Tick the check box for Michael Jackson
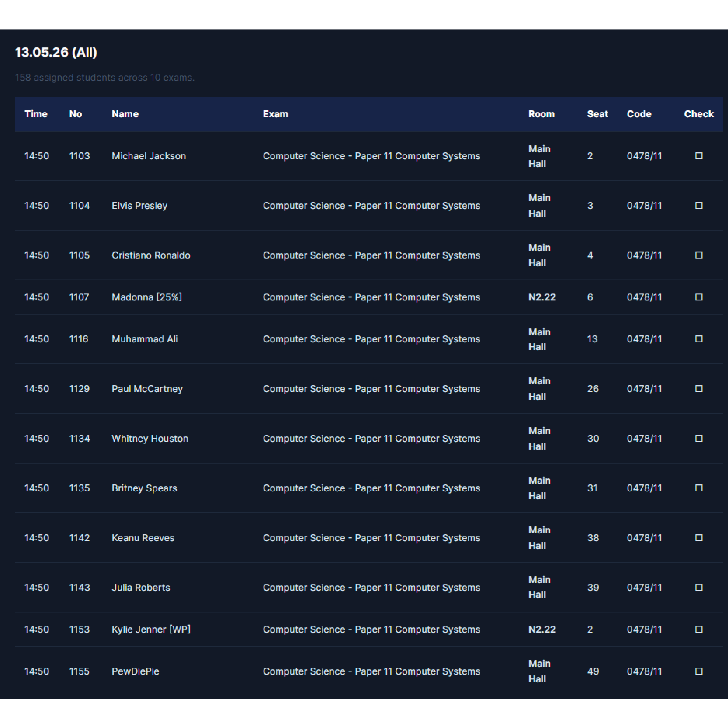Viewport: 728px width, 728px height. (x=699, y=156)
